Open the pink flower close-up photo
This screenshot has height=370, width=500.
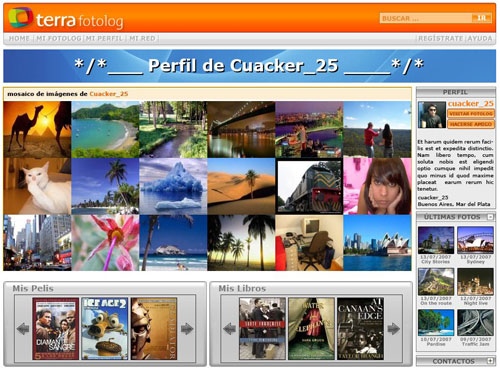click(105, 243)
